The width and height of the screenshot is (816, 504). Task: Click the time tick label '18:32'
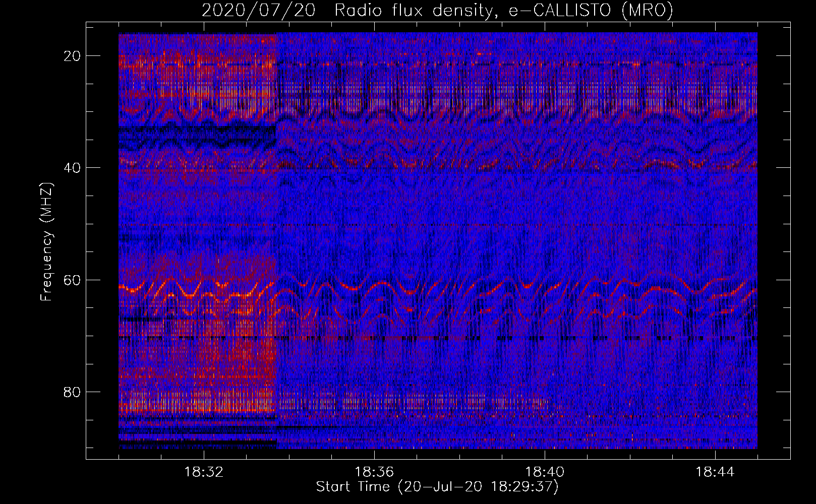[204, 472]
